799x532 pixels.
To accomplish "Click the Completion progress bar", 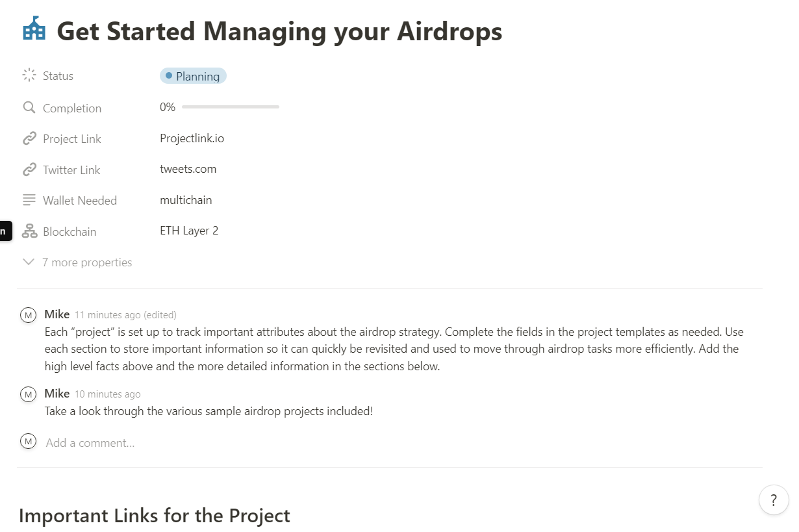I will (230, 107).
